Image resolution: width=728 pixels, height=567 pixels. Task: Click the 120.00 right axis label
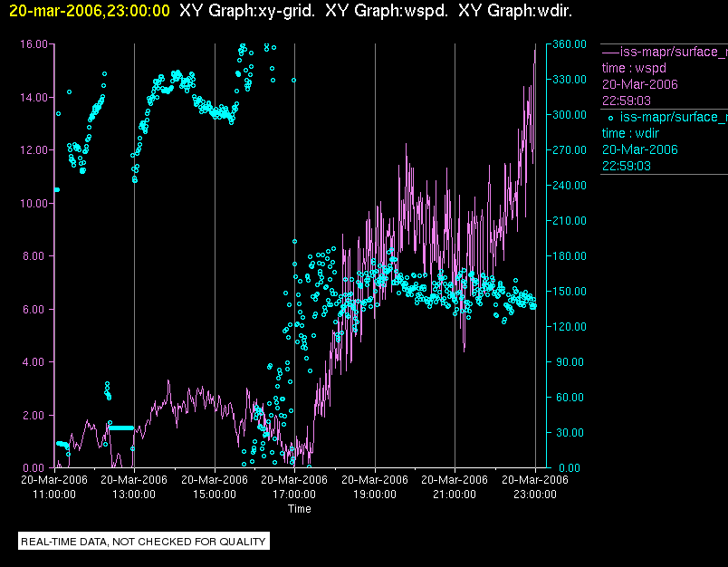coord(570,326)
